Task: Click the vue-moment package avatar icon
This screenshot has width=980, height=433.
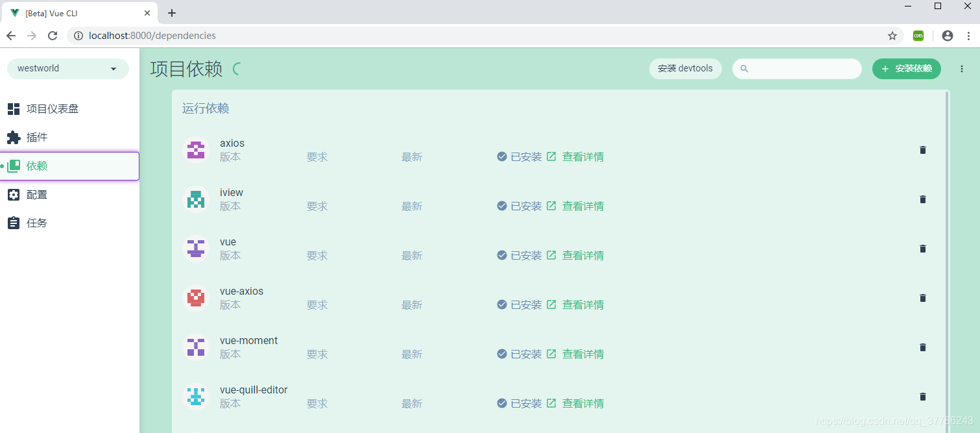Action: click(196, 347)
